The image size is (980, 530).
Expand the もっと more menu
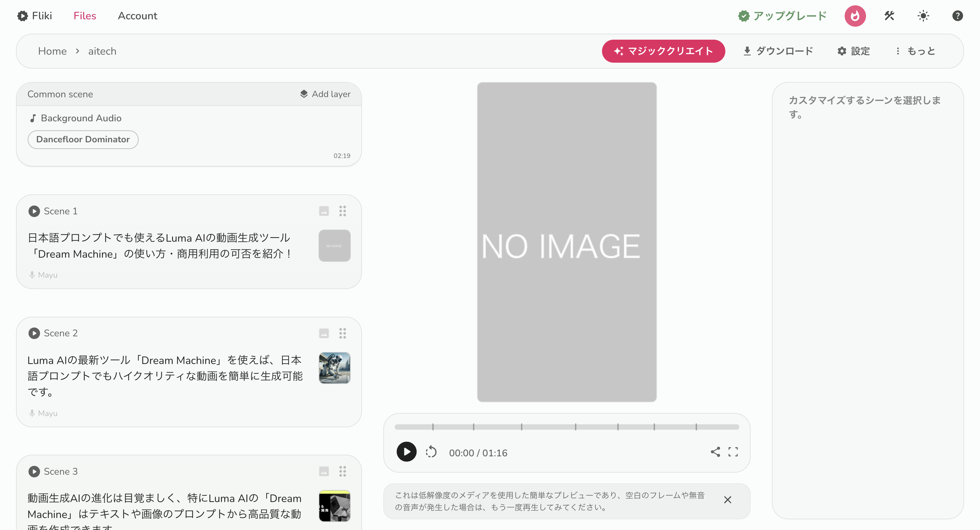[x=915, y=51]
